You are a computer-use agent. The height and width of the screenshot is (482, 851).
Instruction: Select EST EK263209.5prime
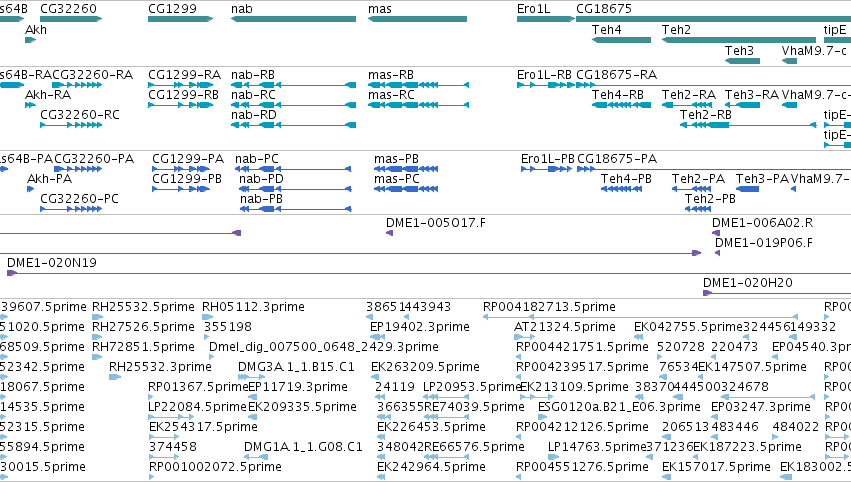(374, 377)
